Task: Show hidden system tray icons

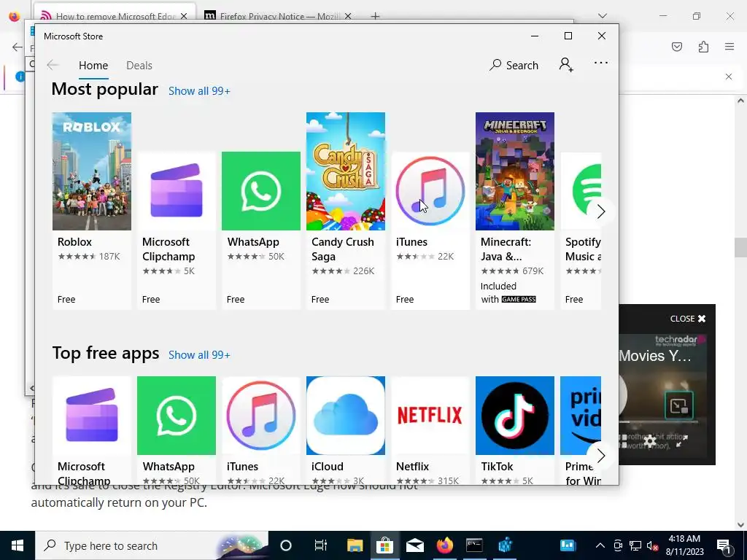Action: pyautogui.click(x=600, y=545)
